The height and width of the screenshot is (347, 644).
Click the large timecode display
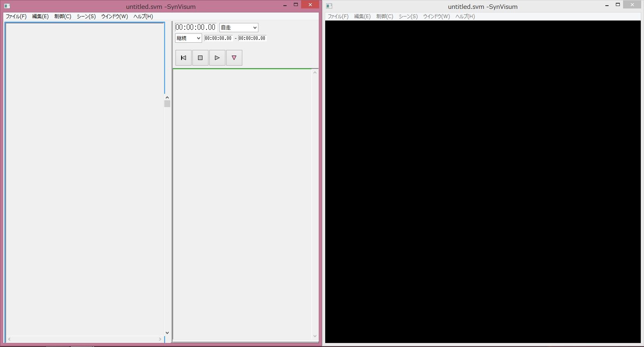click(x=196, y=27)
